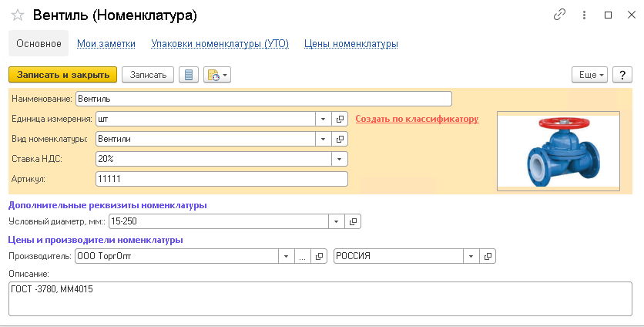Expand the Ставка НДС dropdown list
Image resolution: width=644 pixels, height=327 pixels.
[x=340, y=159]
